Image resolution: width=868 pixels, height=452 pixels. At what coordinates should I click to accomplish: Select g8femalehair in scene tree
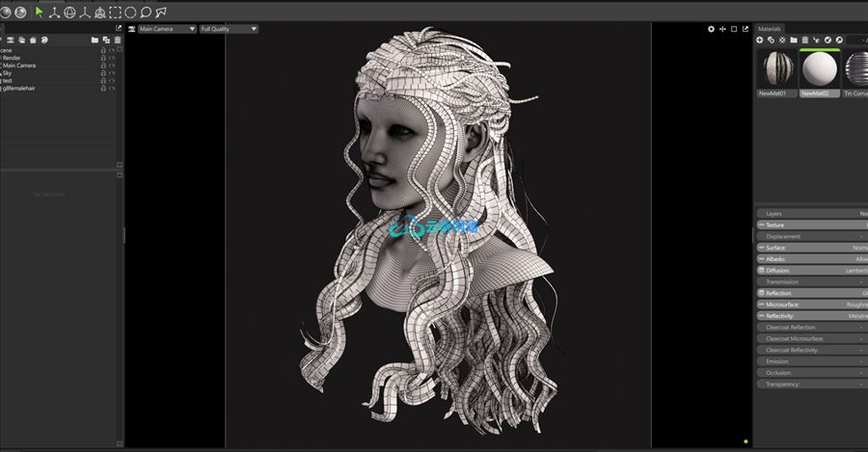26,89
